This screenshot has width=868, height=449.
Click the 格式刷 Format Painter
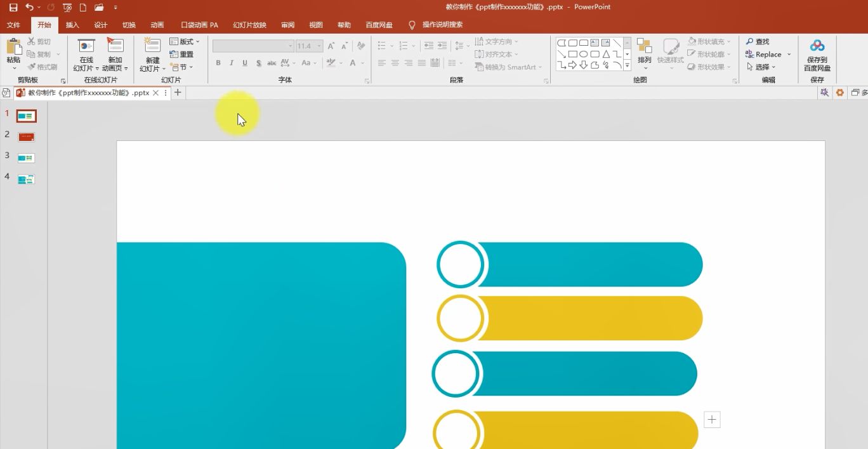point(43,67)
